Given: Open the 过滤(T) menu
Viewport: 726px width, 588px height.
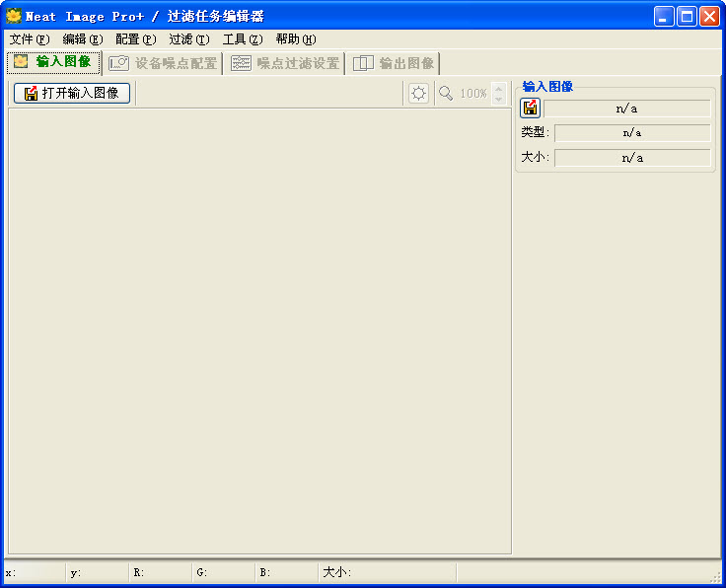Looking at the screenshot, I should (189, 39).
